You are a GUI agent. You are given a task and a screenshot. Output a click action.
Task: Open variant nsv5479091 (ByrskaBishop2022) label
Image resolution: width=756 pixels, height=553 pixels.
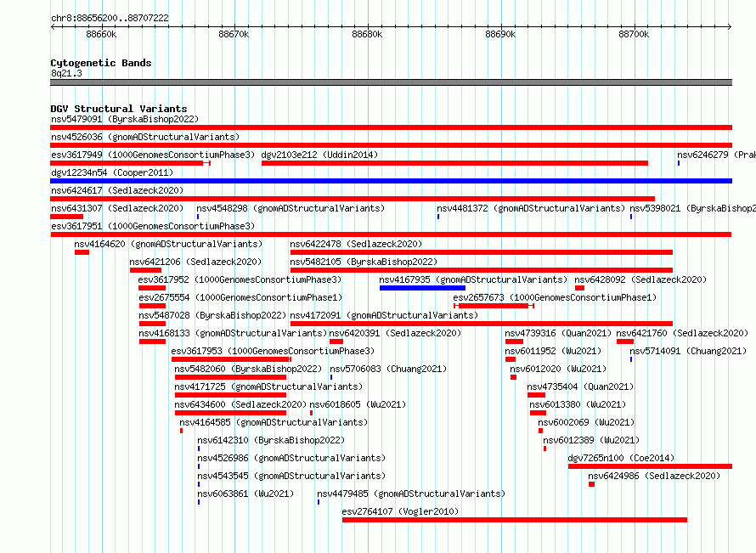tap(125, 119)
